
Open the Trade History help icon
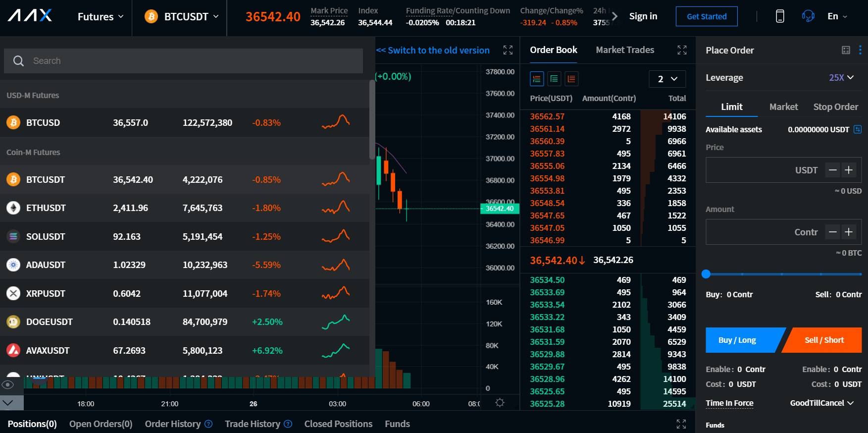pos(288,424)
